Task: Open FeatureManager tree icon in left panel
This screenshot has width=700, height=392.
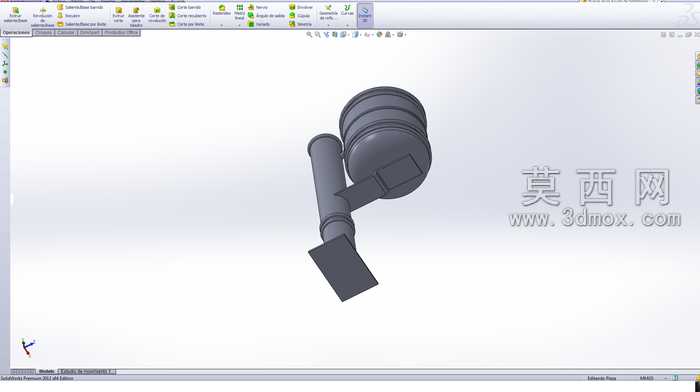Action: pyautogui.click(x=5, y=46)
